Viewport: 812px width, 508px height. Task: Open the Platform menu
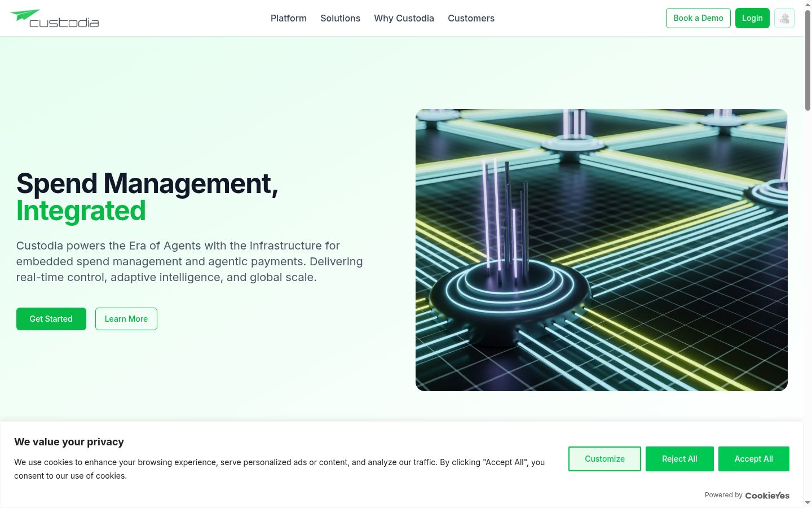click(x=289, y=18)
